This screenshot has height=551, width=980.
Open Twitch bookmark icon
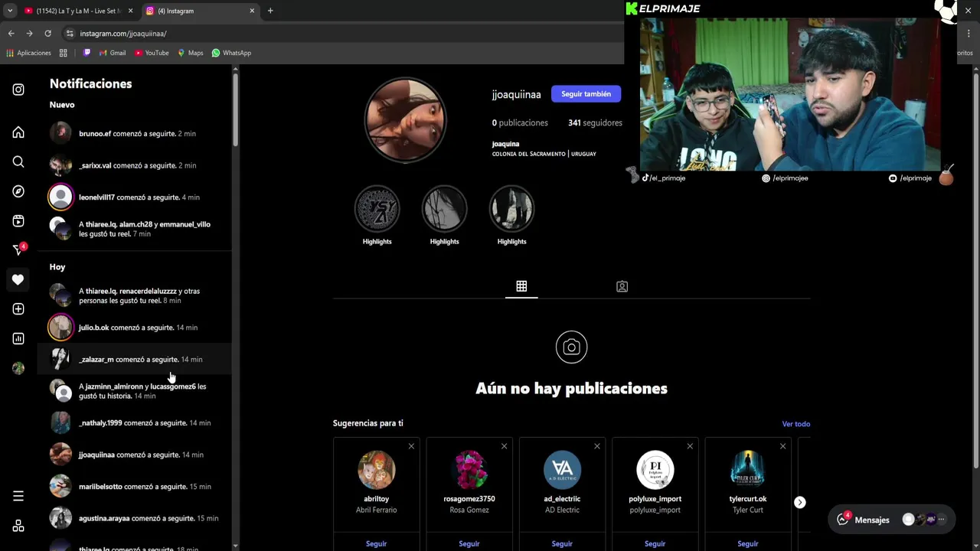[x=87, y=53]
